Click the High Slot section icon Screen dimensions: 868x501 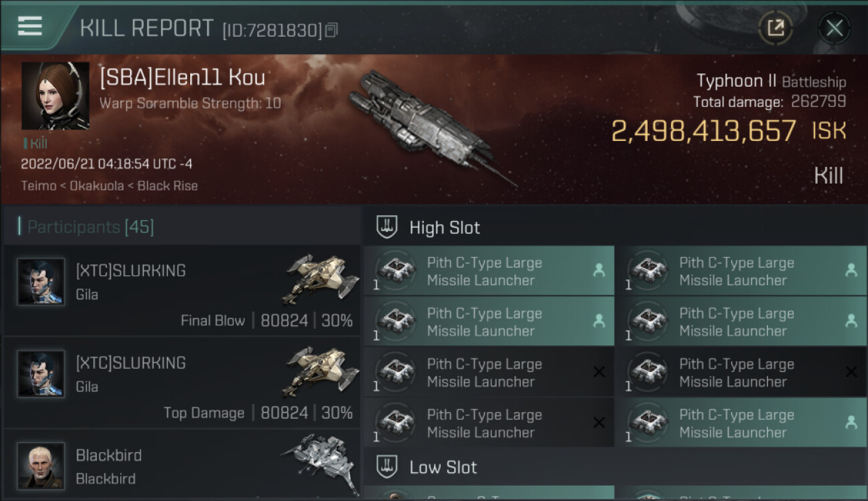388,227
